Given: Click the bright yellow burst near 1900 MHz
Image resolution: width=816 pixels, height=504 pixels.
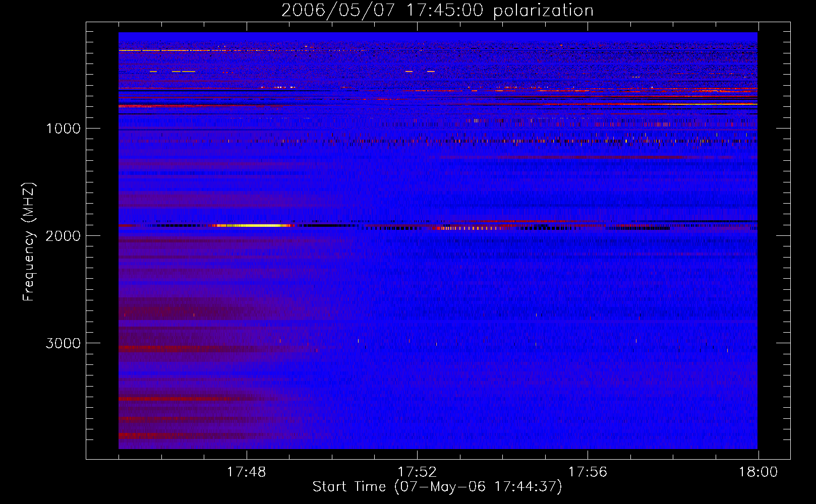Looking at the screenshot, I should [254, 225].
